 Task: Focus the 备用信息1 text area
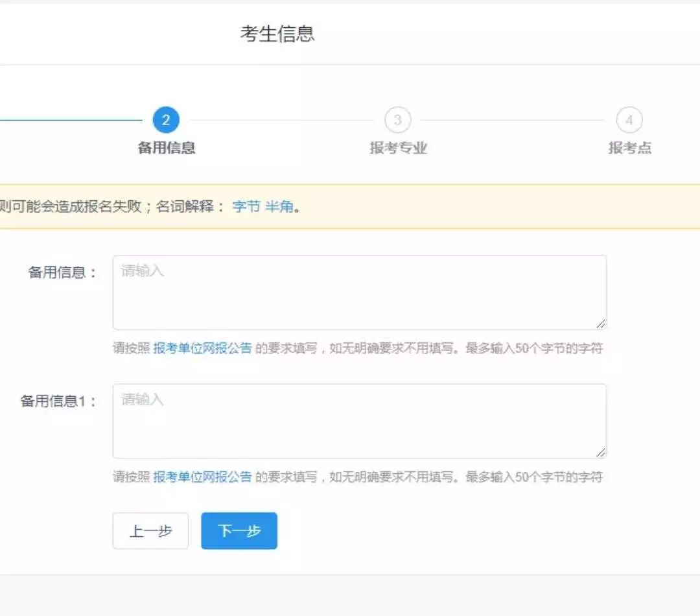359,421
